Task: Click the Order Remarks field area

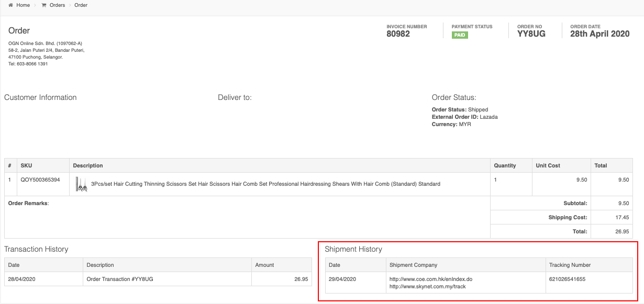Action: coord(247,217)
